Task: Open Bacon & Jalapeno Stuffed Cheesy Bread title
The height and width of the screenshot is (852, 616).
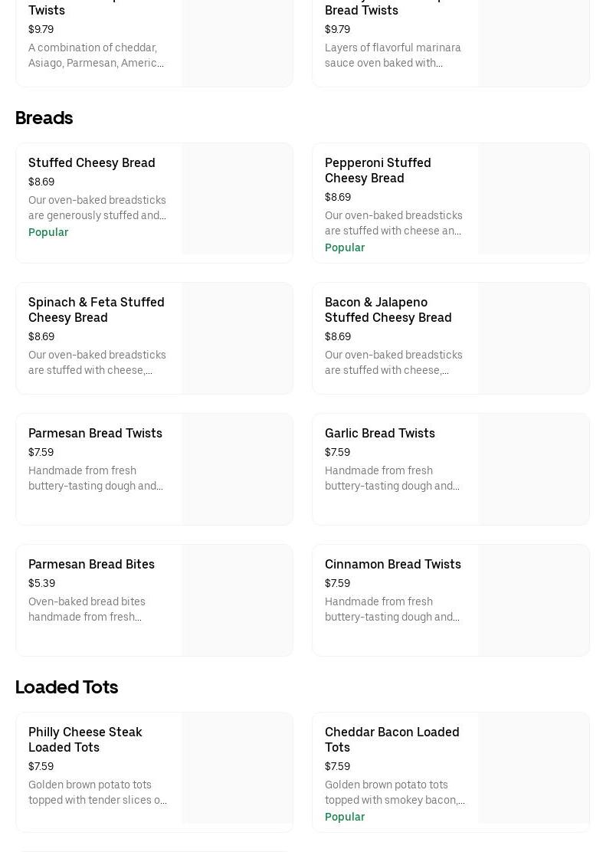Action: tap(388, 310)
